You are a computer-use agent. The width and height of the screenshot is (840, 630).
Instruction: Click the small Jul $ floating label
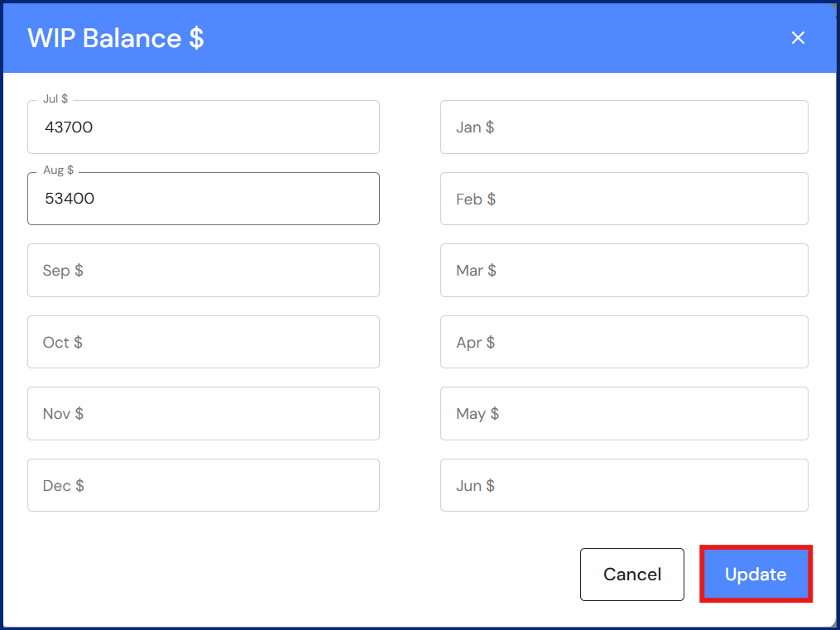tap(55, 99)
